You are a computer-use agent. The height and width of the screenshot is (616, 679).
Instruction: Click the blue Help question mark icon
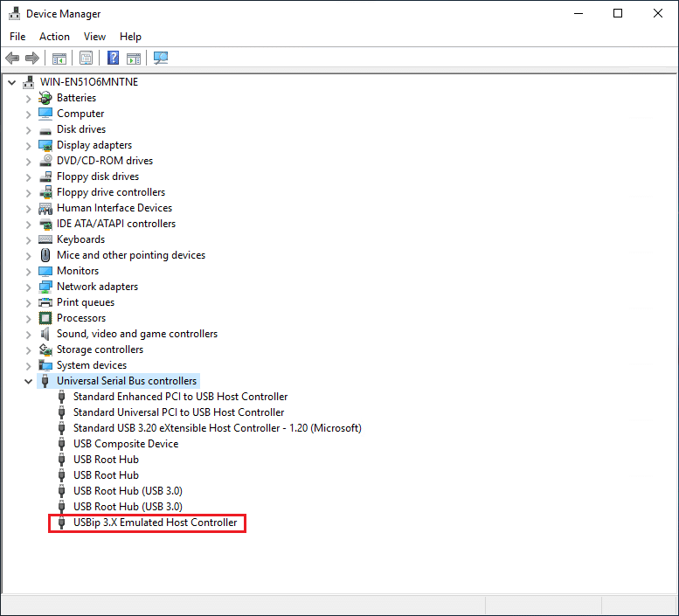(x=113, y=59)
